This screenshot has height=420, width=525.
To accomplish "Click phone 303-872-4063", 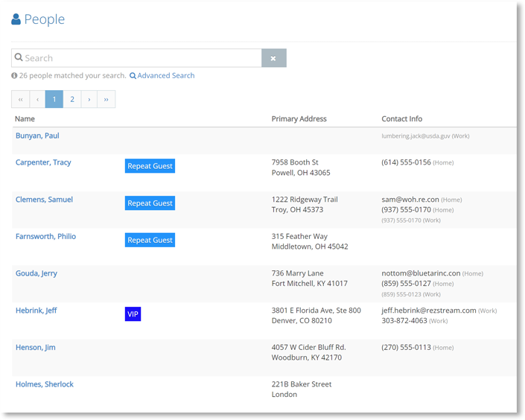I will click(404, 321).
